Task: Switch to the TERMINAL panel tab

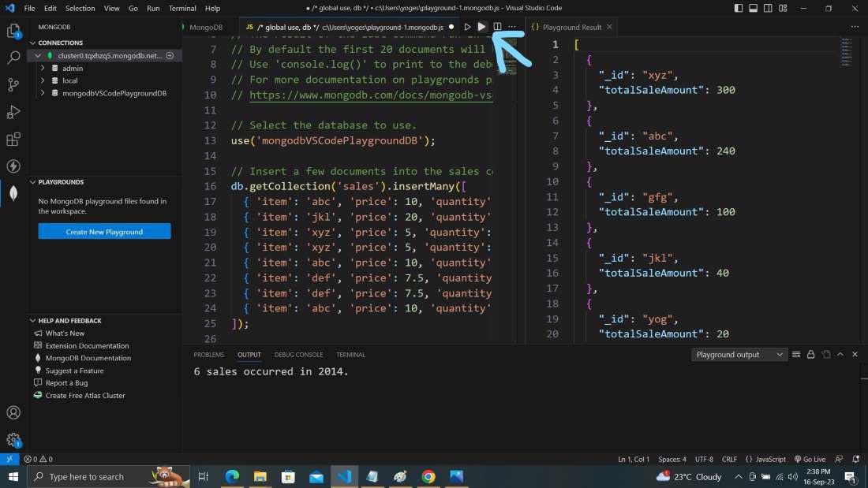Action: click(350, 354)
